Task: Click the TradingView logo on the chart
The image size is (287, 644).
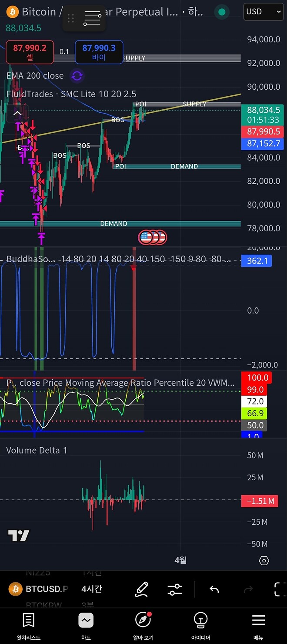Action: tap(19, 535)
